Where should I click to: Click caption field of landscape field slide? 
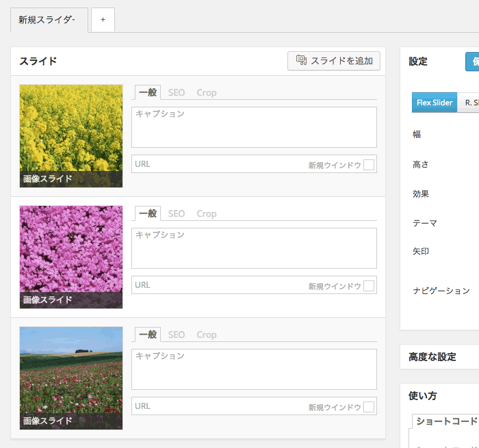coord(254,369)
